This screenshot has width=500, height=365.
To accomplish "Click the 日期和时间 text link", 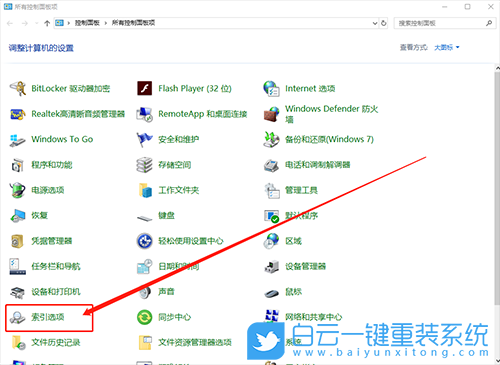I will pyautogui.click(x=178, y=266).
